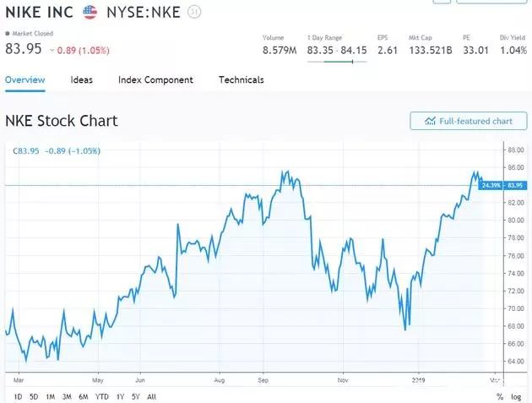Toggle log scale on the chart
This screenshot has width=532, height=403.
tap(518, 396)
